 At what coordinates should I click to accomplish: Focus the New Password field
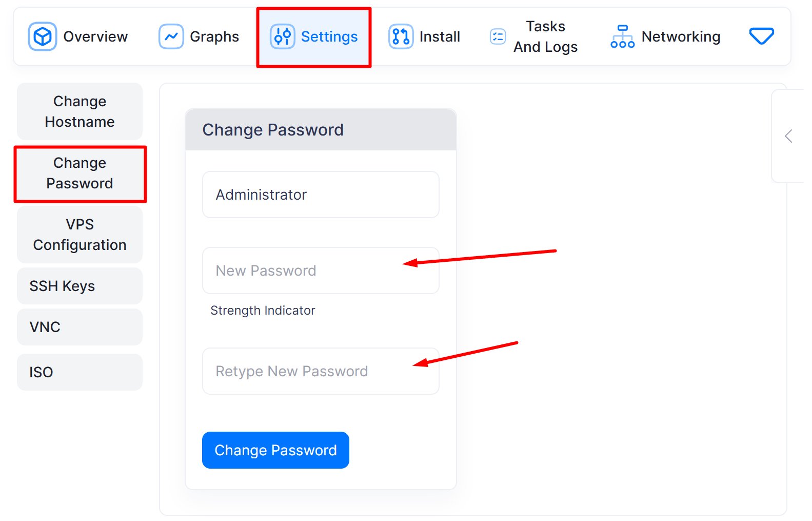click(x=321, y=271)
